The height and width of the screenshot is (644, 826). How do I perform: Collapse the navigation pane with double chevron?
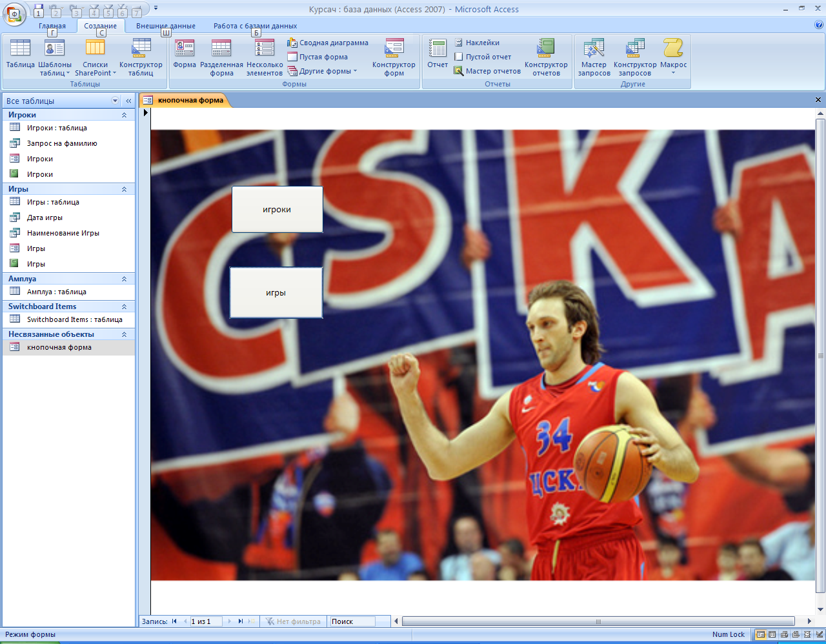coord(128,101)
